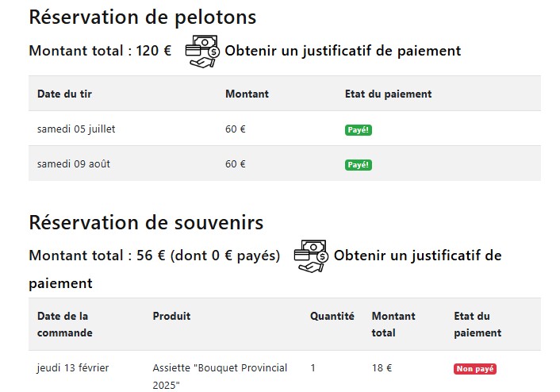
Task: Select the 'samedi 05 juillet' row date
Action: (x=76, y=129)
